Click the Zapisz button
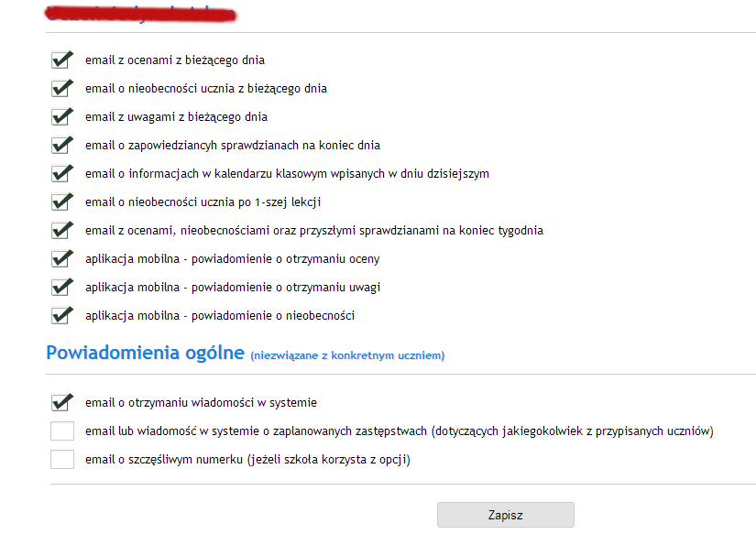The image size is (756, 545). [x=506, y=515]
